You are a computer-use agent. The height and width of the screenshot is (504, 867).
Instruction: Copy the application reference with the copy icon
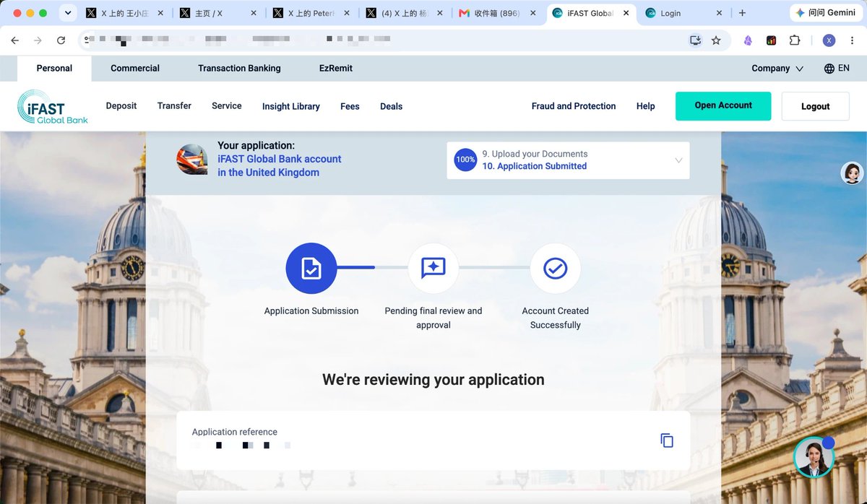(667, 440)
